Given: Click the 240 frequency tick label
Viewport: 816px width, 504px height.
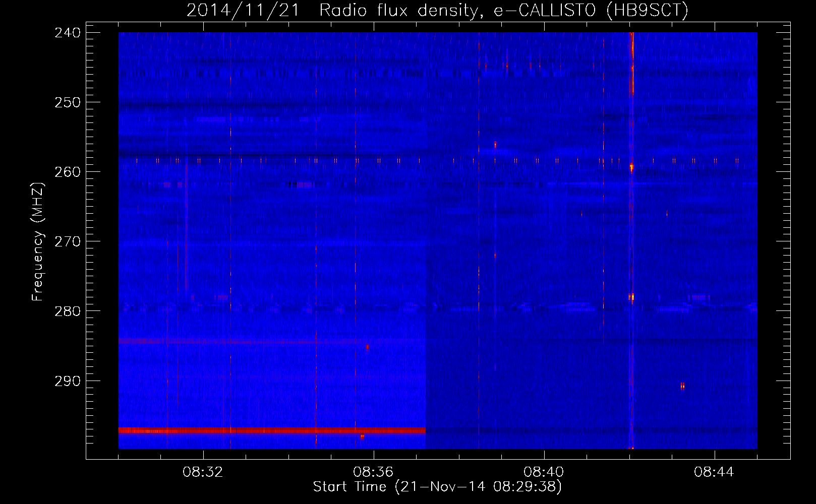Looking at the screenshot, I should pos(67,33).
